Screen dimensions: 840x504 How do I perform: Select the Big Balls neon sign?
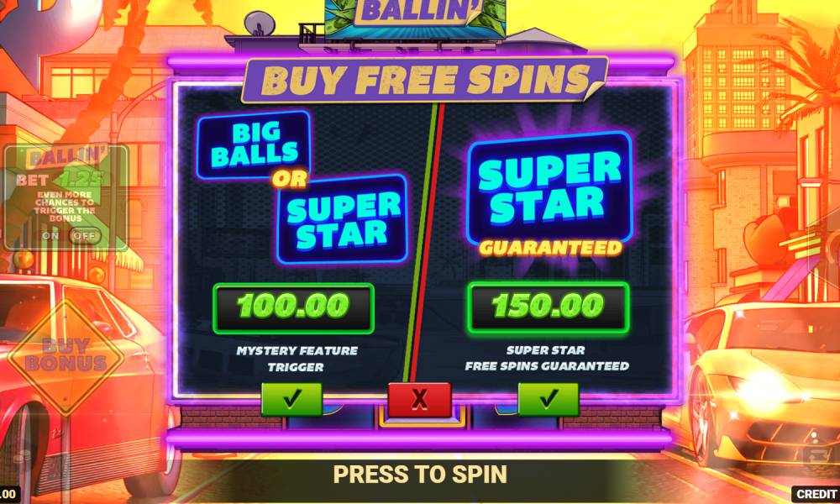tap(254, 145)
